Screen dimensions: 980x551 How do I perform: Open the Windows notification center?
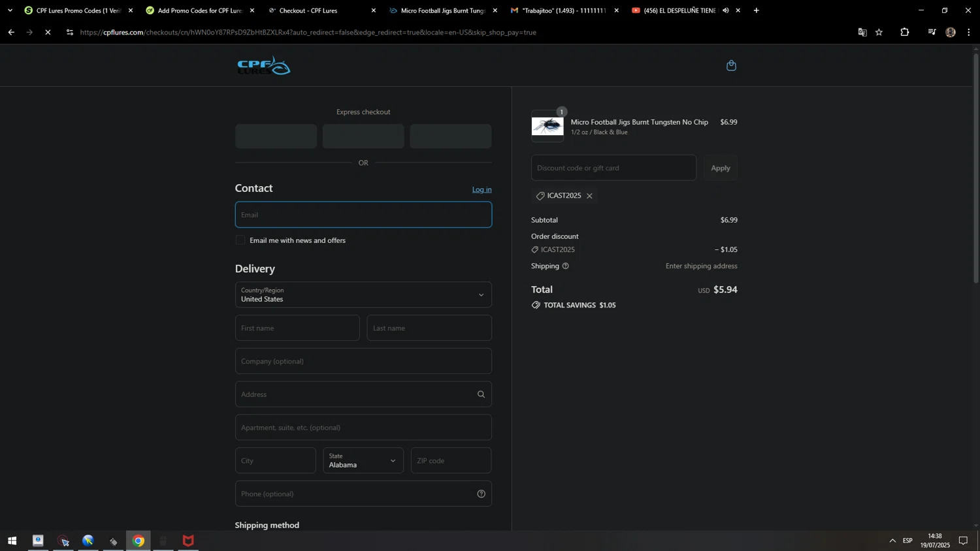coord(963,541)
